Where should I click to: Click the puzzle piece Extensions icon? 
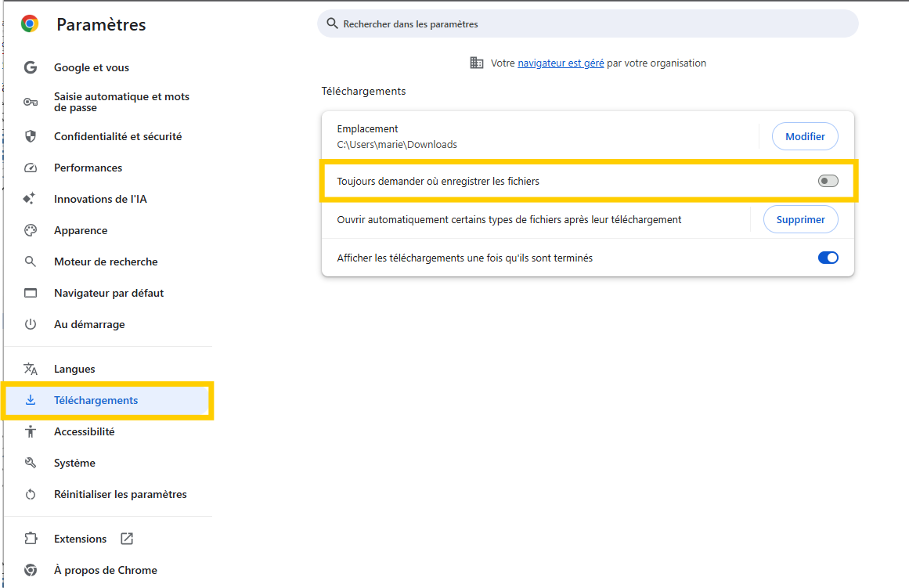pyautogui.click(x=31, y=539)
